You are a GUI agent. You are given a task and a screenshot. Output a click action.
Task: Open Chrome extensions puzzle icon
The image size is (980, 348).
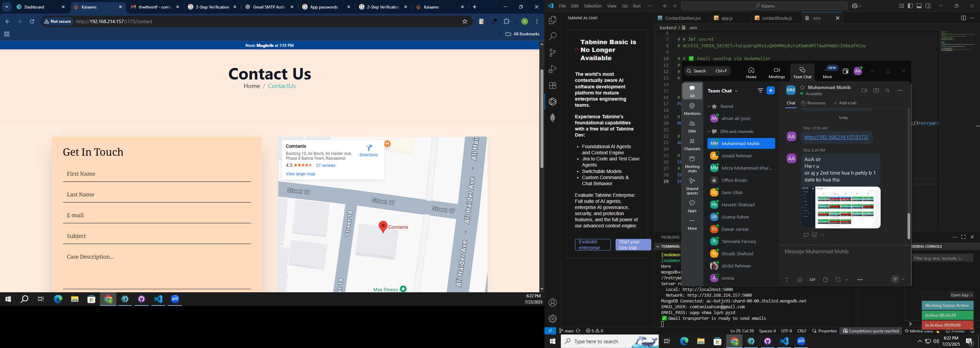coord(506,22)
